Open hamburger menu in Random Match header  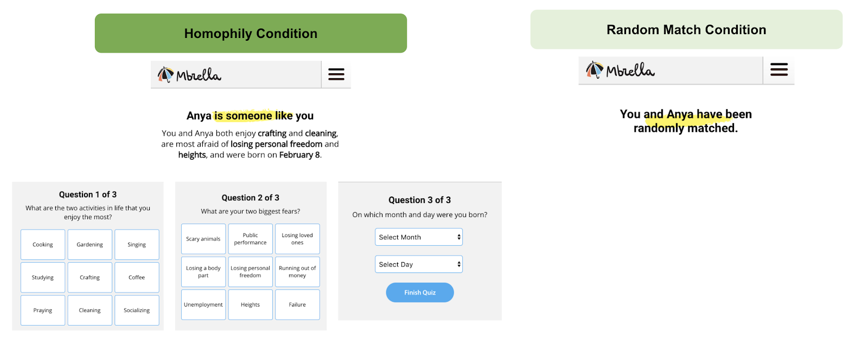(779, 69)
